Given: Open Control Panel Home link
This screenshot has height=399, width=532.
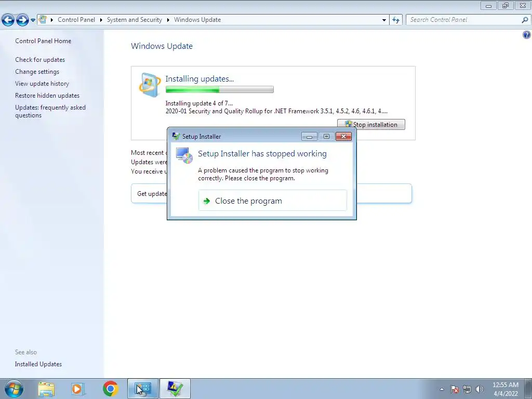Looking at the screenshot, I should 43,41.
